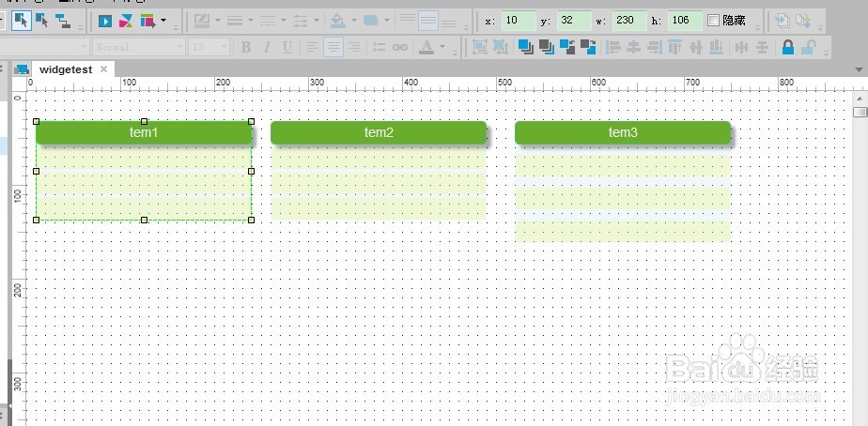Click the tem3 green header
868x426 pixels.
coord(623,133)
